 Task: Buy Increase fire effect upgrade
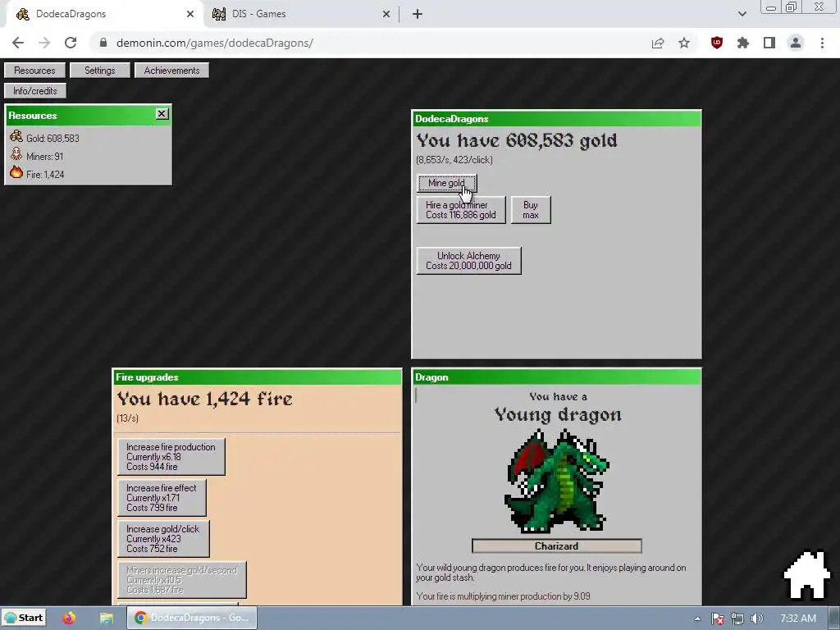162,498
